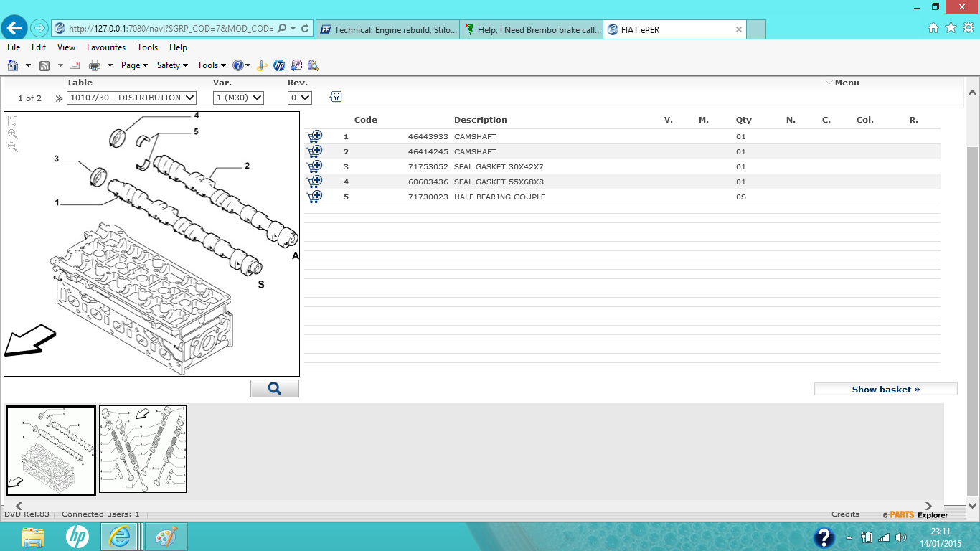Image resolution: width=980 pixels, height=551 pixels.
Task: Click the taskbar help question mark icon
Action: click(824, 537)
